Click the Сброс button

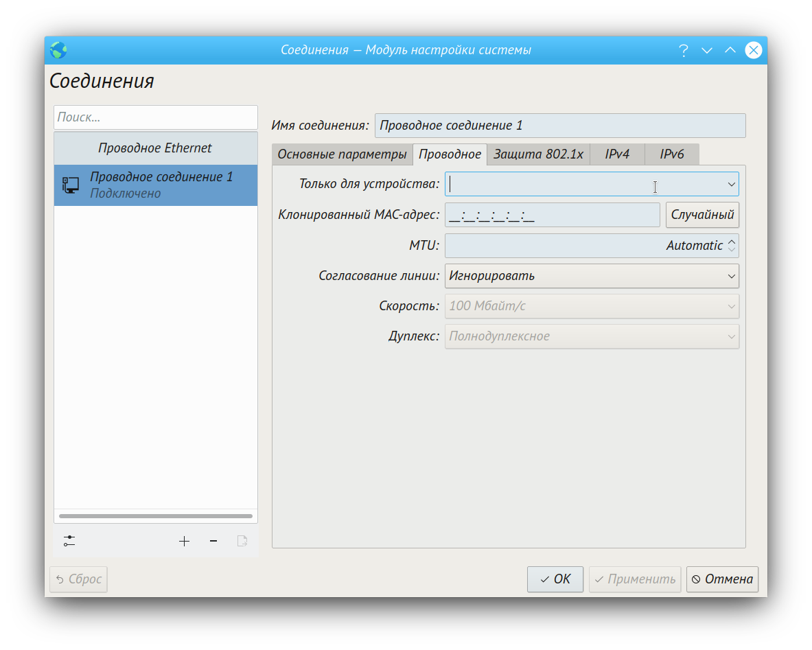click(79, 579)
